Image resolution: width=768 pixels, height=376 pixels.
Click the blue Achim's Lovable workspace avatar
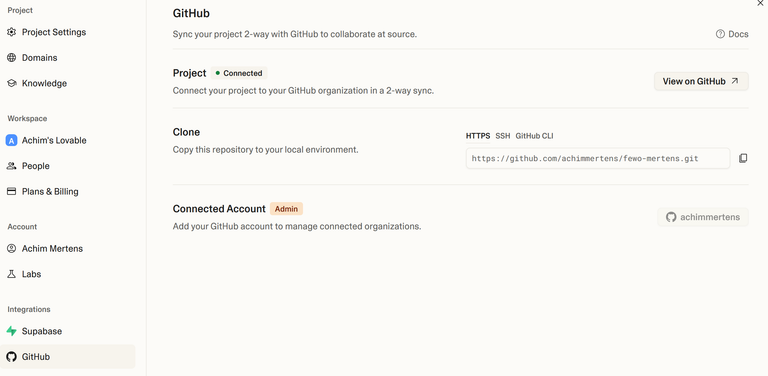point(11,141)
